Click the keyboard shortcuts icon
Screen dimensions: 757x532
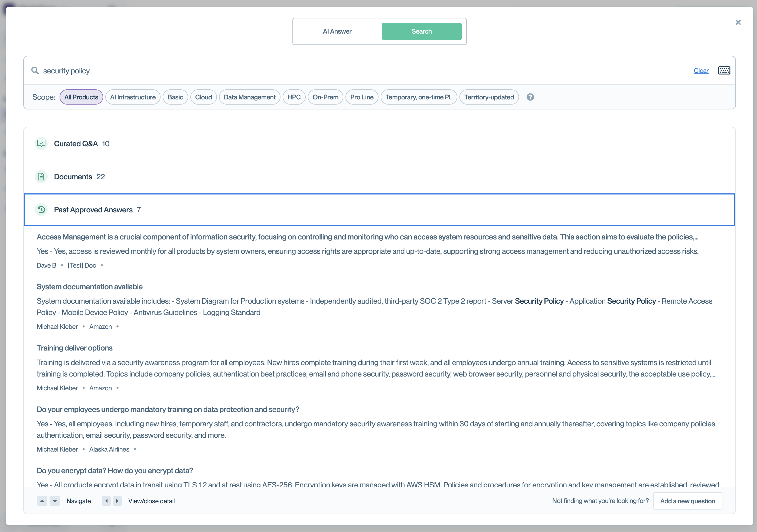point(724,71)
